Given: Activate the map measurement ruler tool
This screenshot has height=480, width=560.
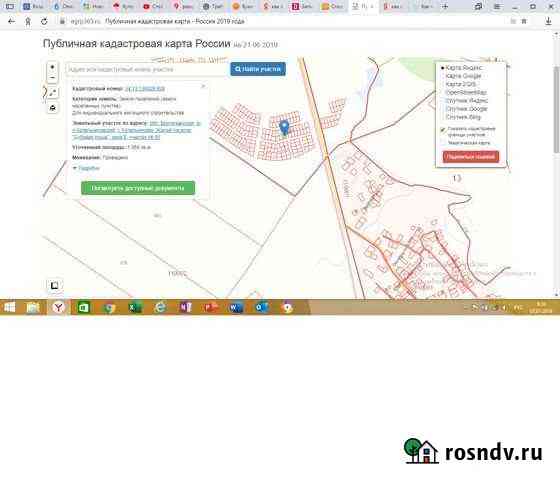Looking at the screenshot, I should click(52, 92).
